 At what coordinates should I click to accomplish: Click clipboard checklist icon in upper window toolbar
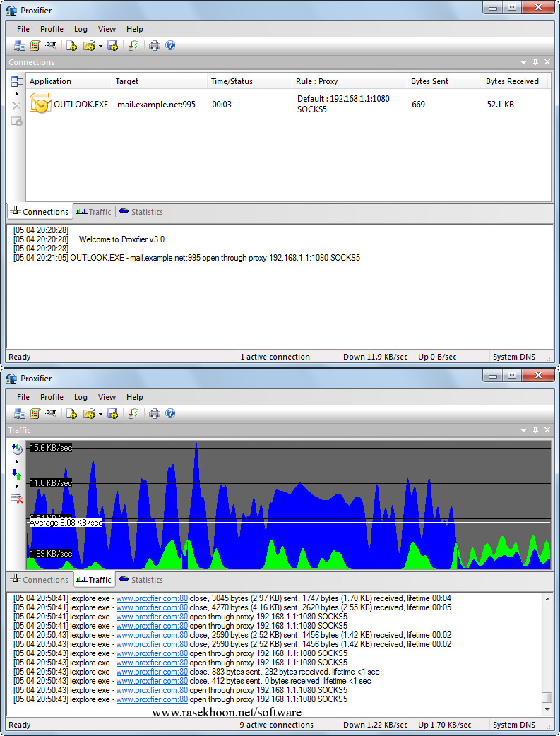click(133, 45)
